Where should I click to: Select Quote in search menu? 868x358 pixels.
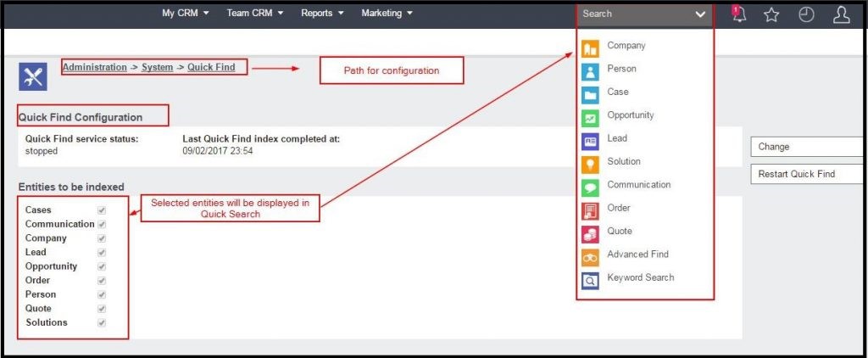(620, 232)
